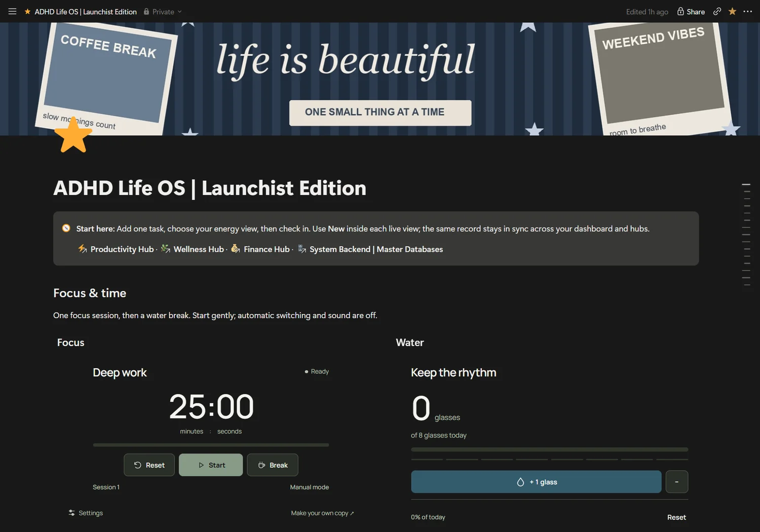The image size is (760, 532).
Task: Start the Deep work focus timer
Action: coord(211,465)
